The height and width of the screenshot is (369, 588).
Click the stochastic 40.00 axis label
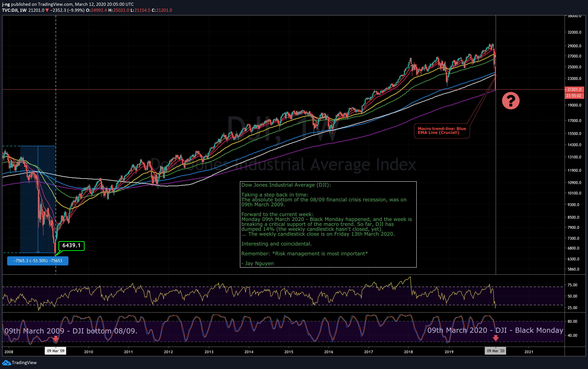[x=572, y=335]
